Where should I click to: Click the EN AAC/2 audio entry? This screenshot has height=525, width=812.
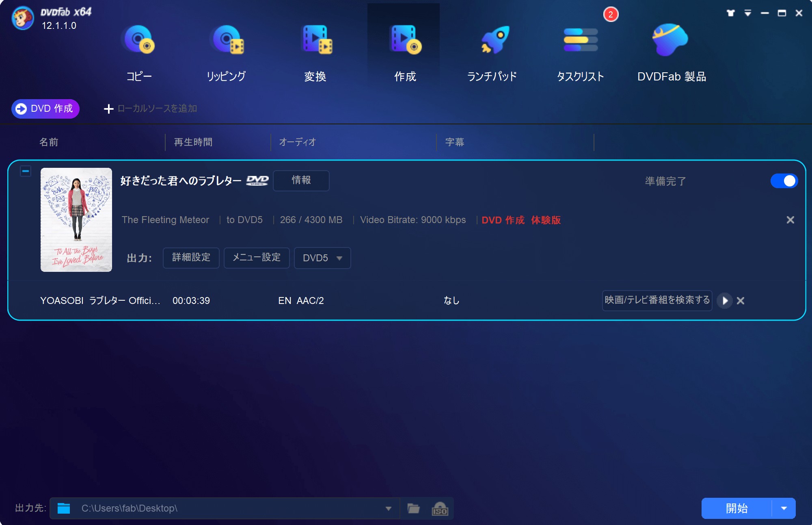[x=301, y=301]
